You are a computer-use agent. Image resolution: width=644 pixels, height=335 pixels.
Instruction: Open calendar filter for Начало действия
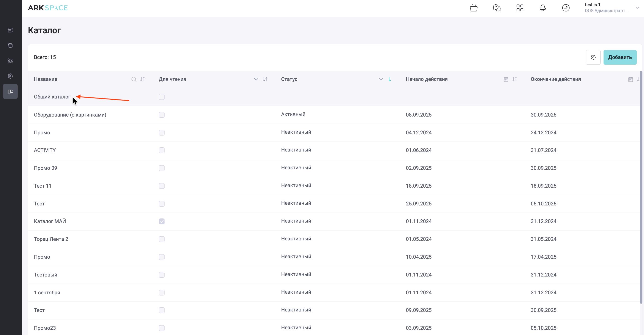(506, 79)
